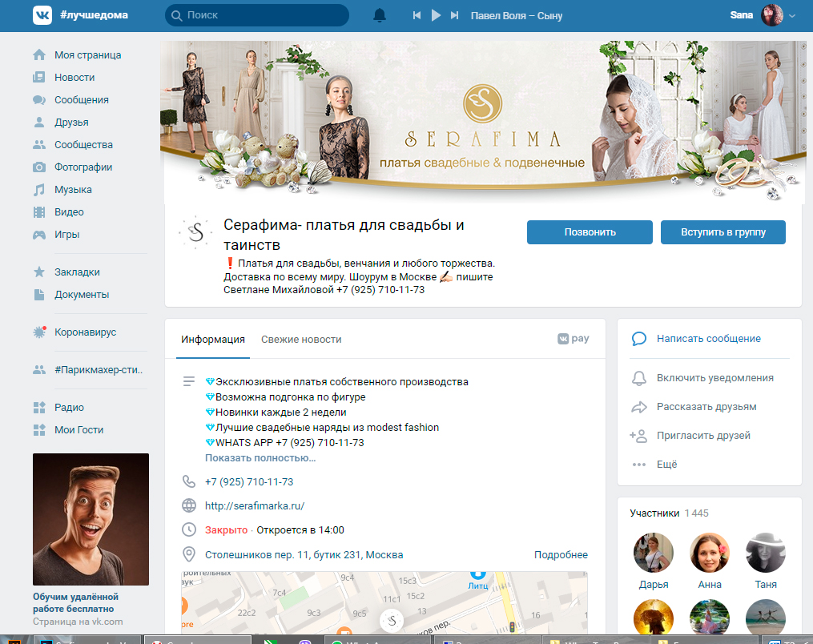Open ad Обучим удалённой работе бесплатно
Image resolution: width=813 pixels, height=644 pixels.
point(75,602)
